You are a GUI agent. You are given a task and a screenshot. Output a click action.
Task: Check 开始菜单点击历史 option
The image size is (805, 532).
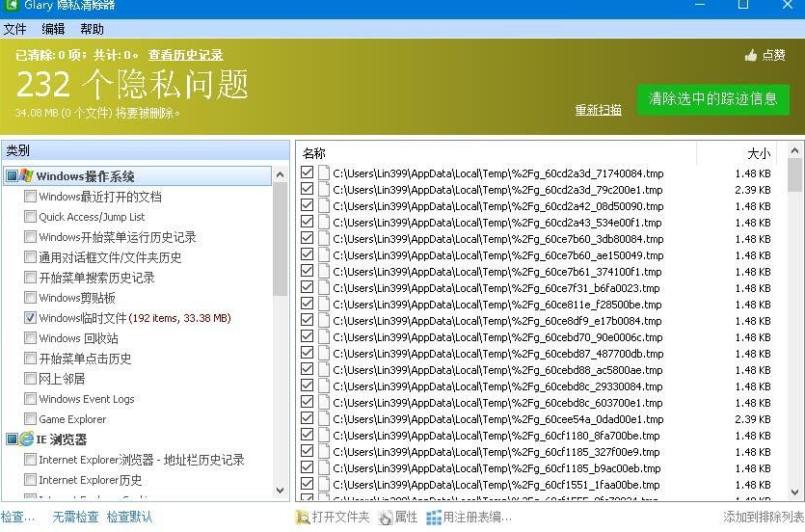[x=30, y=359]
